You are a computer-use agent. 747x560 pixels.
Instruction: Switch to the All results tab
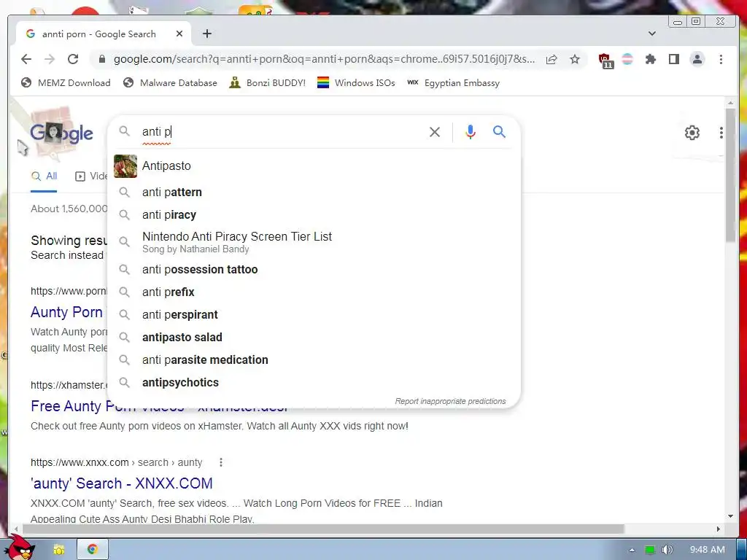pyautogui.click(x=44, y=176)
